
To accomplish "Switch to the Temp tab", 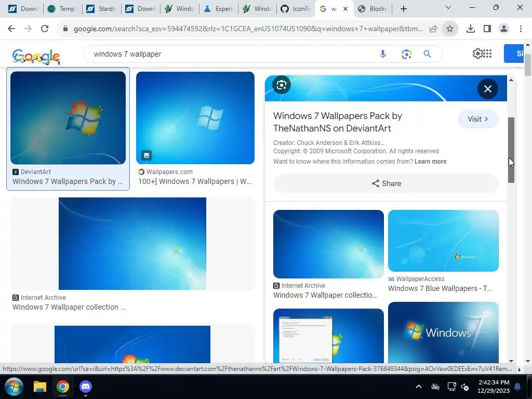I will (63, 9).
